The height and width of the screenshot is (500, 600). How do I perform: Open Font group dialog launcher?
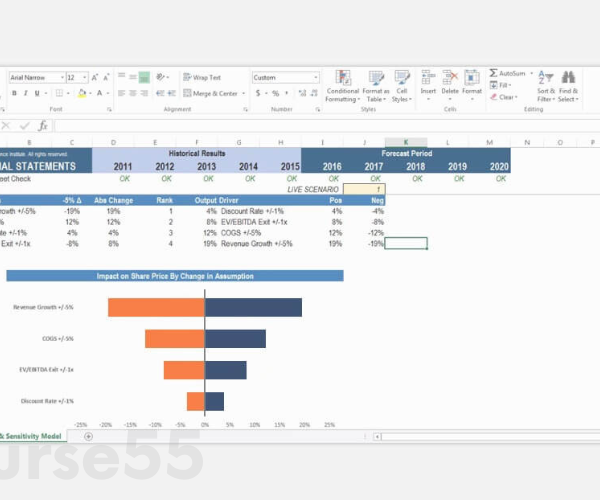pos(109,110)
